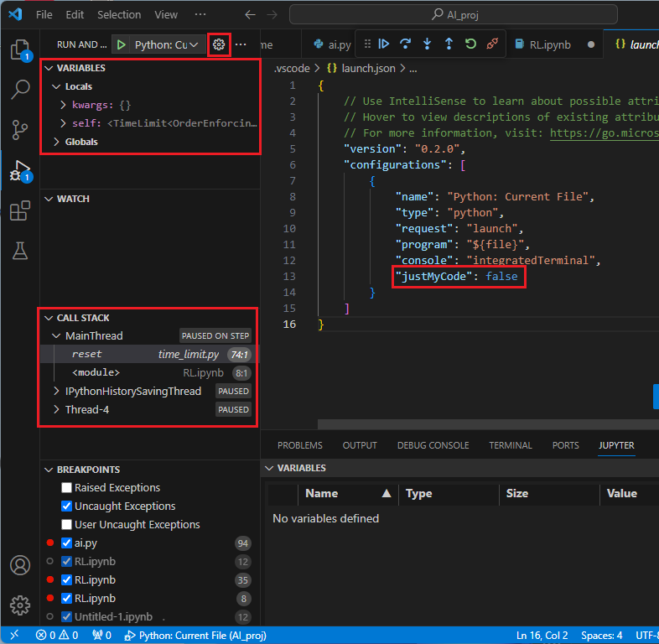659x644 pixels.
Task: Open the View menu
Action: click(x=166, y=15)
